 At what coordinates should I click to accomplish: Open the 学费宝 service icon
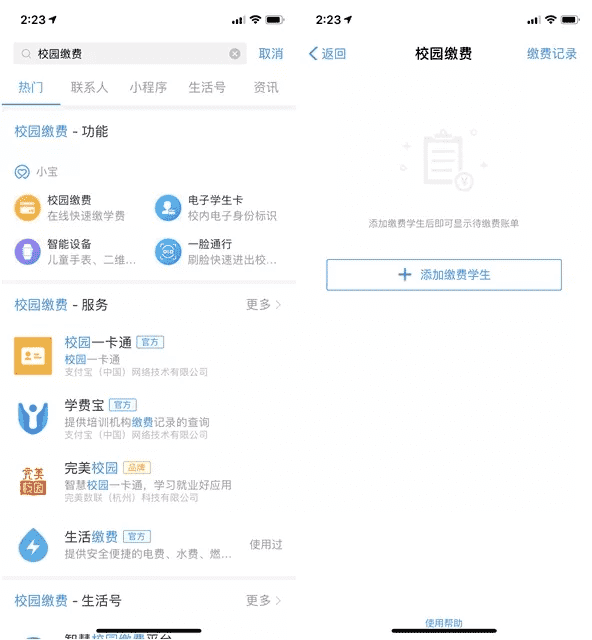coord(33,418)
